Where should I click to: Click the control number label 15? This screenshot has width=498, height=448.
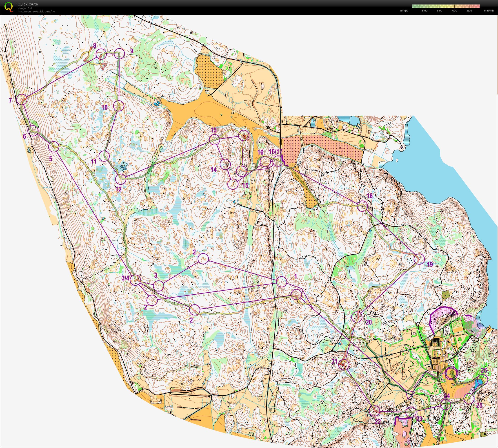click(245, 186)
